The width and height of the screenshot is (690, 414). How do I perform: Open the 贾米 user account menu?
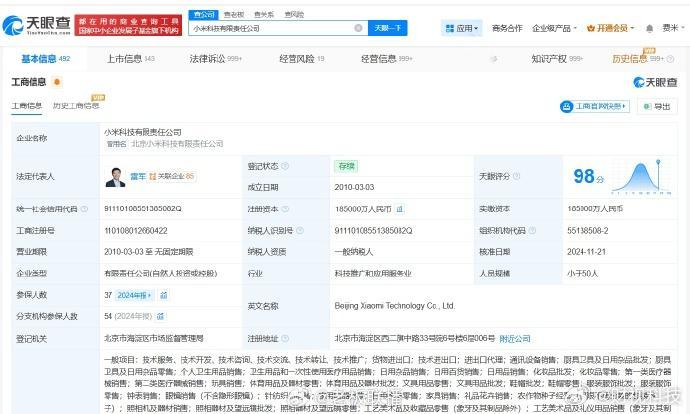pyautogui.click(x=673, y=28)
